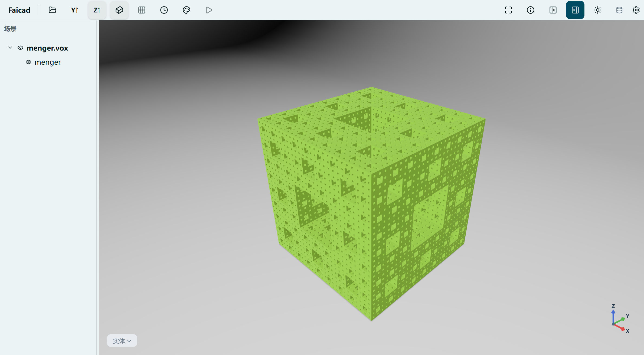
Task: Open the info circle icon
Action: coord(531,10)
